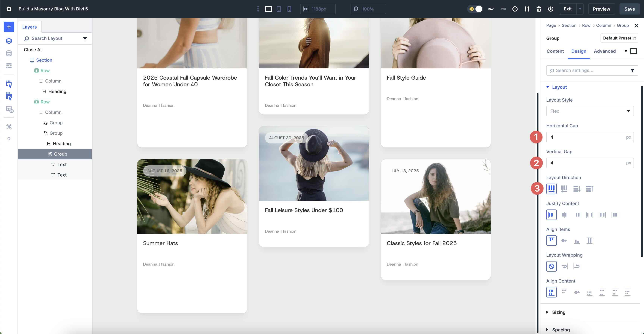Image resolution: width=644 pixels, height=334 pixels.
Task: Toggle the light/dark mode switch
Action: point(475,9)
